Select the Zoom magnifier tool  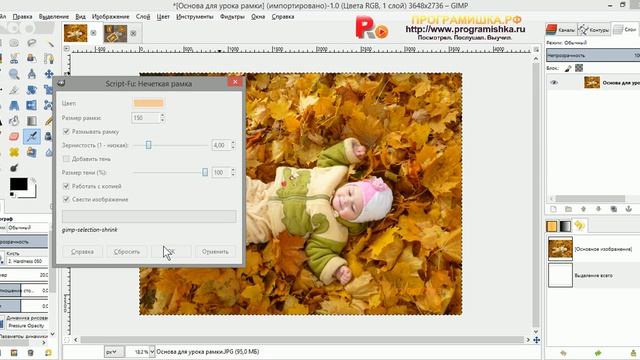tap(14, 74)
